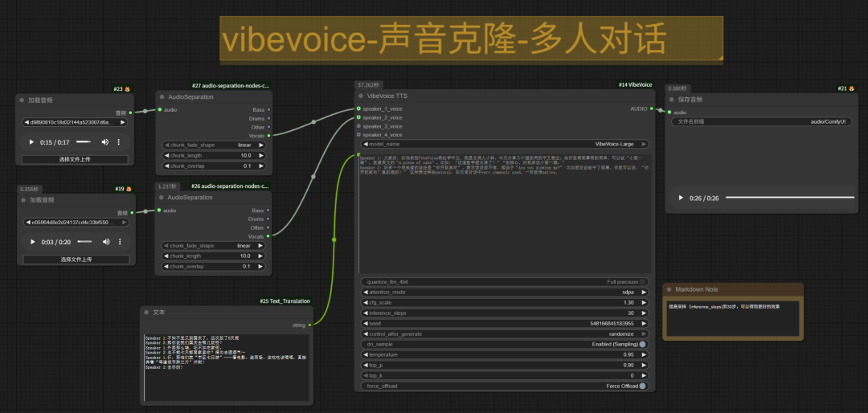Screen dimensions: 868x413
Task: Increase temperature with right arrow
Action: [644, 355]
